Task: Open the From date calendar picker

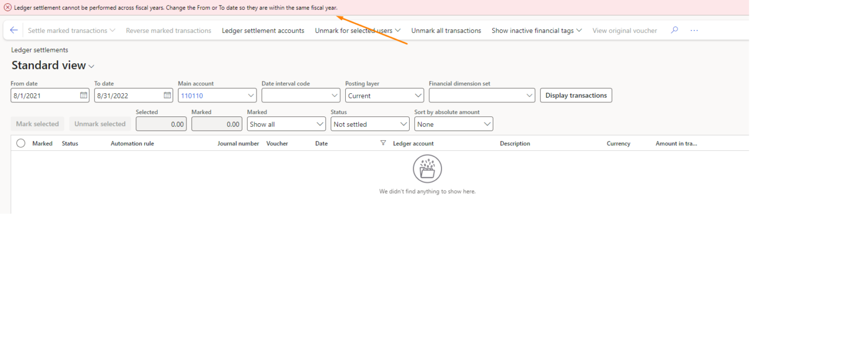Action: pyautogui.click(x=84, y=96)
